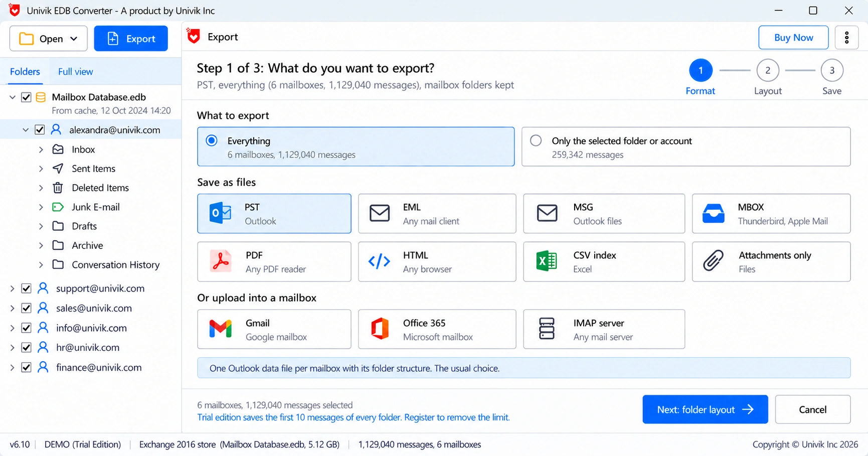
Task: Click the Sent Items paper plane icon
Action: [x=58, y=169]
